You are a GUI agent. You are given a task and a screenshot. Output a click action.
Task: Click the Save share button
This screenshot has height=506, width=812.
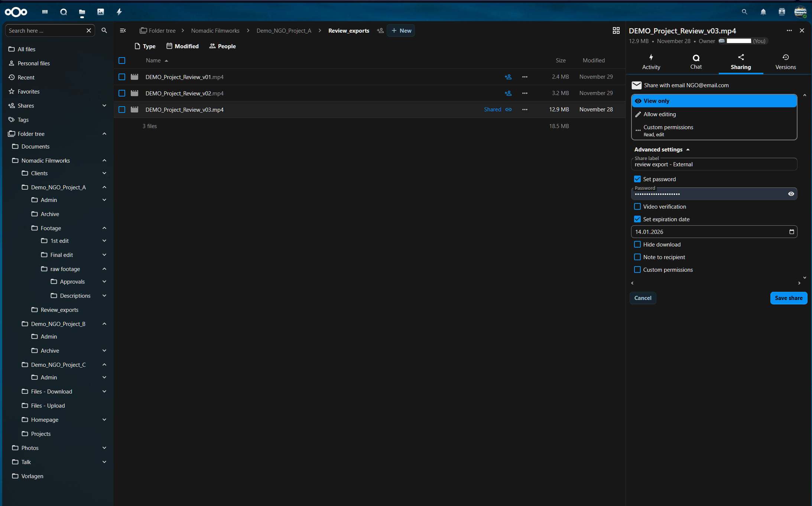point(788,298)
